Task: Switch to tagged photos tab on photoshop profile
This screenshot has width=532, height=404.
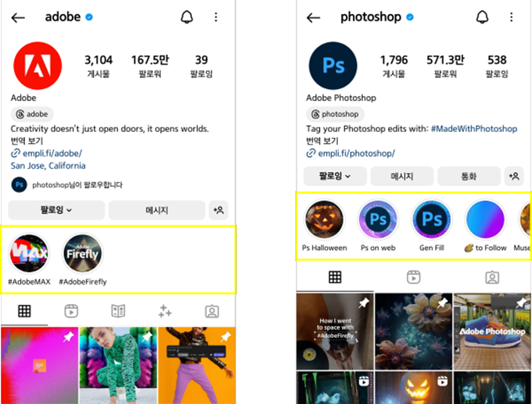Action: pyautogui.click(x=492, y=277)
